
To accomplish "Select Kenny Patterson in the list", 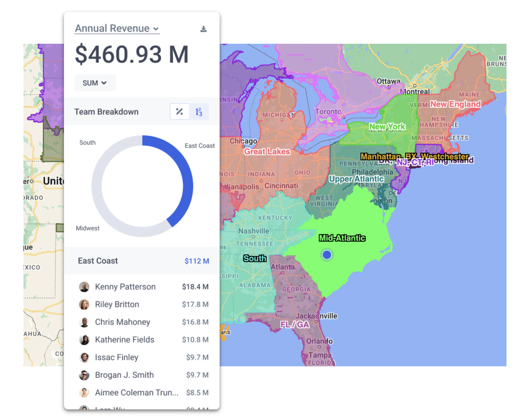I will coord(142,287).
